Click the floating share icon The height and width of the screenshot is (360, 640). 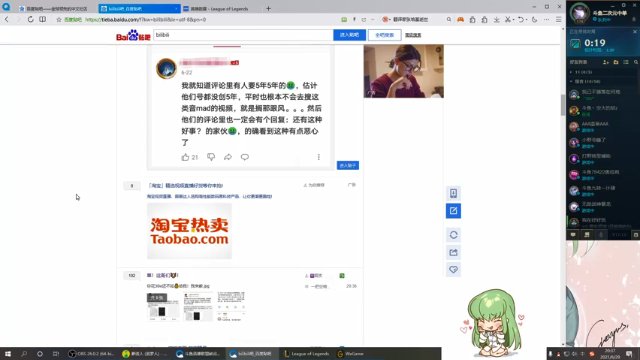[x=453, y=252]
